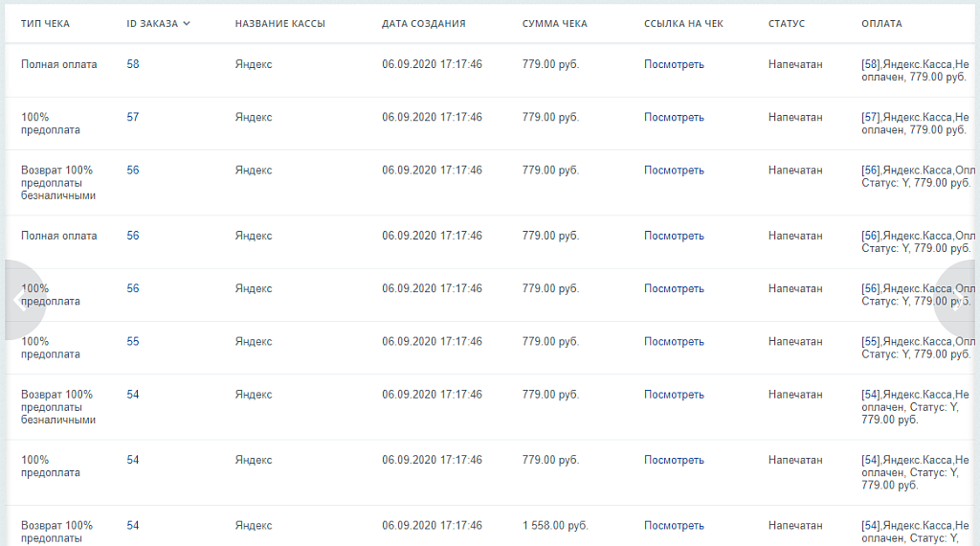Open order 54 in the 1 558.00 руб. row
This screenshot has height=546, width=980.
133,525
